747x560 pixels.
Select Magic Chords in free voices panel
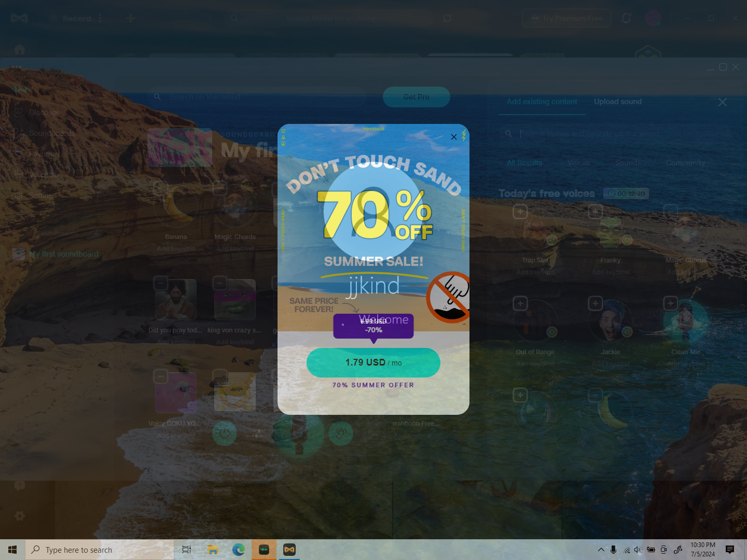click(686, 230)
